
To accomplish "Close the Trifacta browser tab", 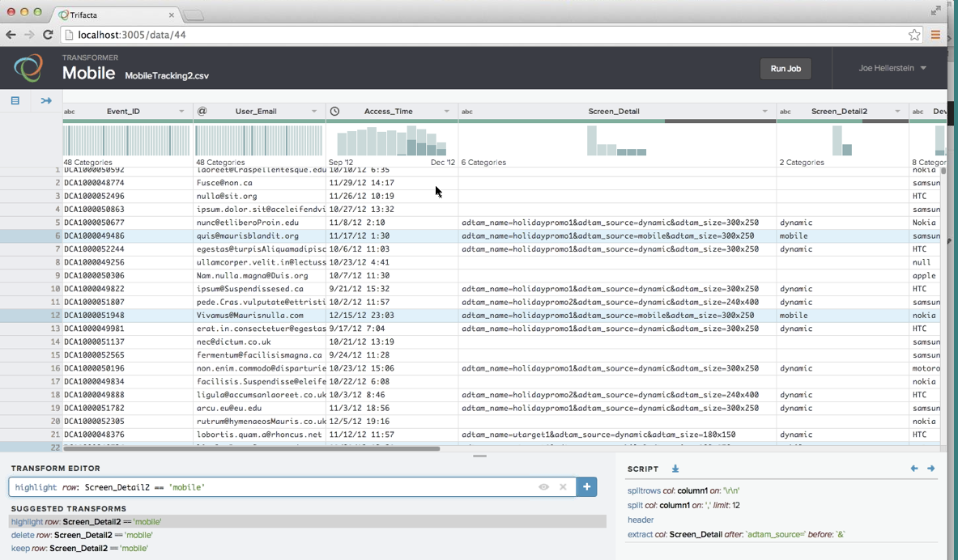I will pos(171,15).
